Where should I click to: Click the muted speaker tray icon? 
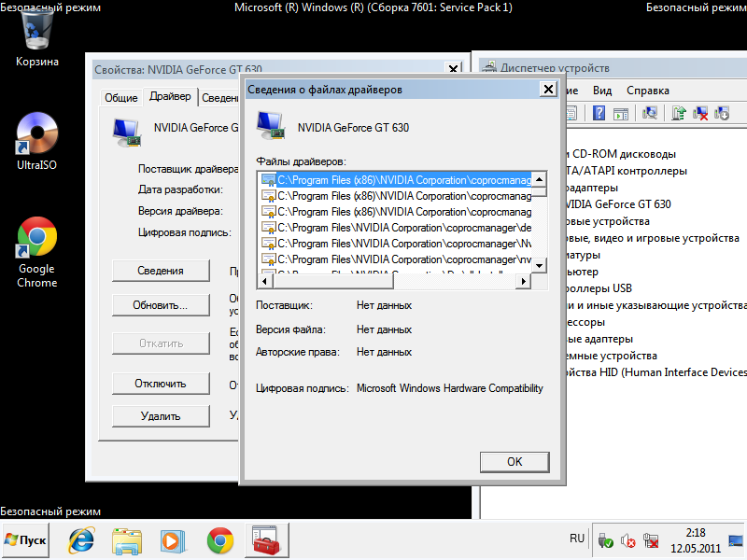(627, 541)
